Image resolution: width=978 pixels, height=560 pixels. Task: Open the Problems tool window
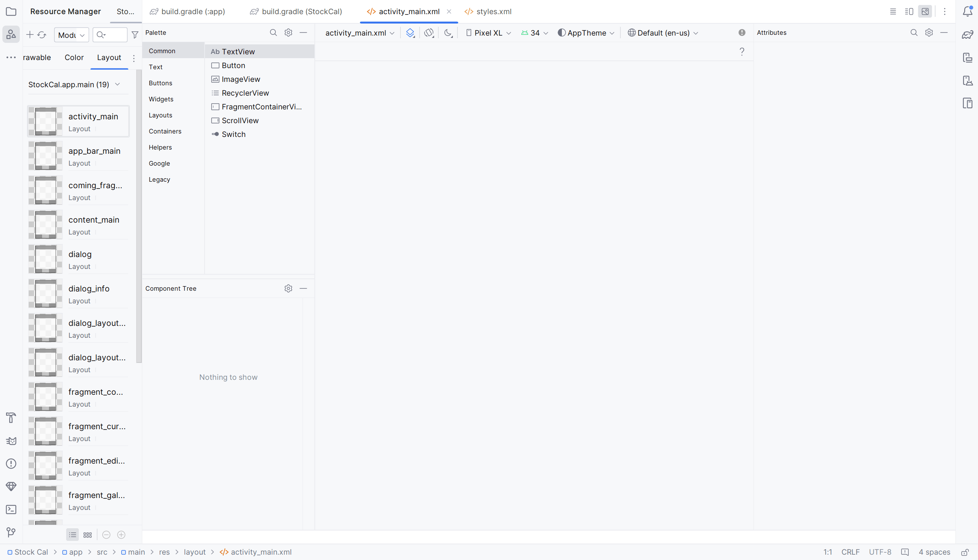pos(11,464)
